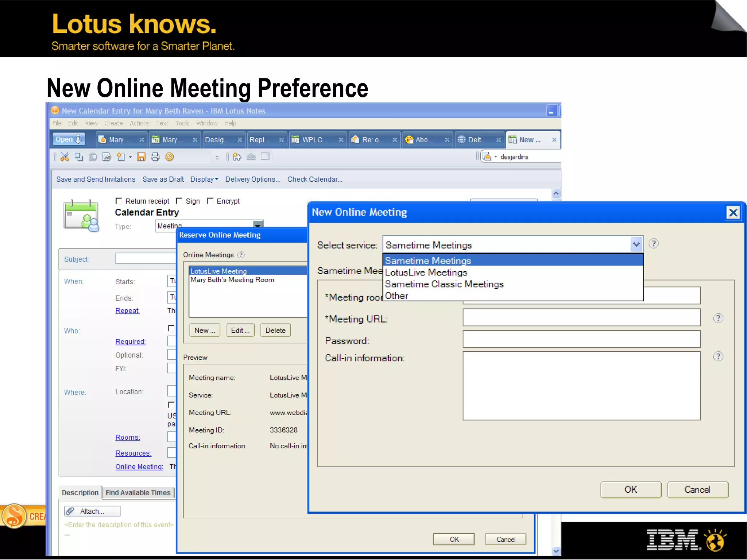Click the Required link
This screenshot has height=560, width=747.
[131, 341]
